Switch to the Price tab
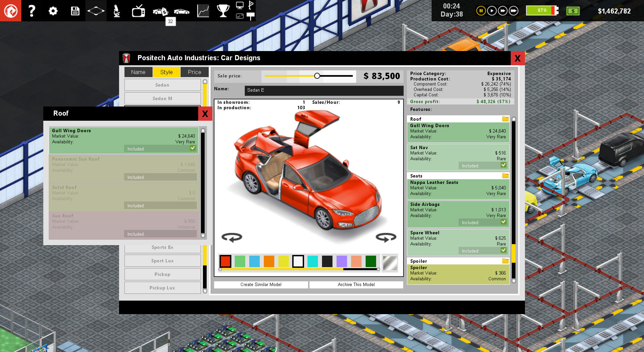This screenshot has height=352, width=644. point(194,72)
